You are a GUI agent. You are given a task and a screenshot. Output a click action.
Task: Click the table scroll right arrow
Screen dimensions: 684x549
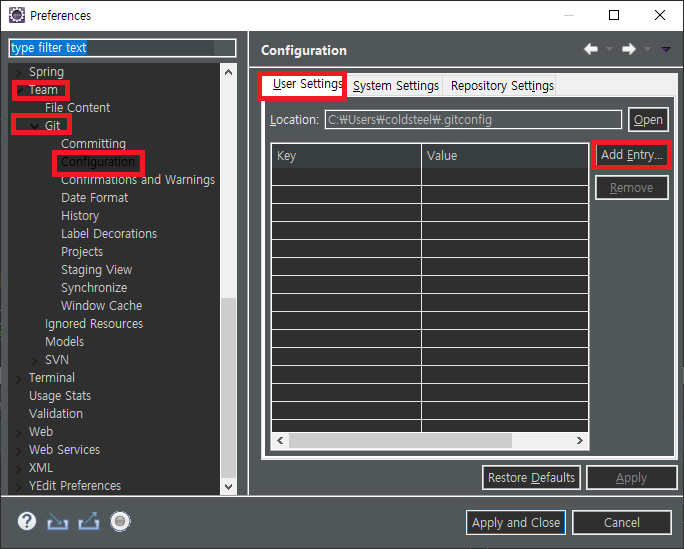[580, 441]
